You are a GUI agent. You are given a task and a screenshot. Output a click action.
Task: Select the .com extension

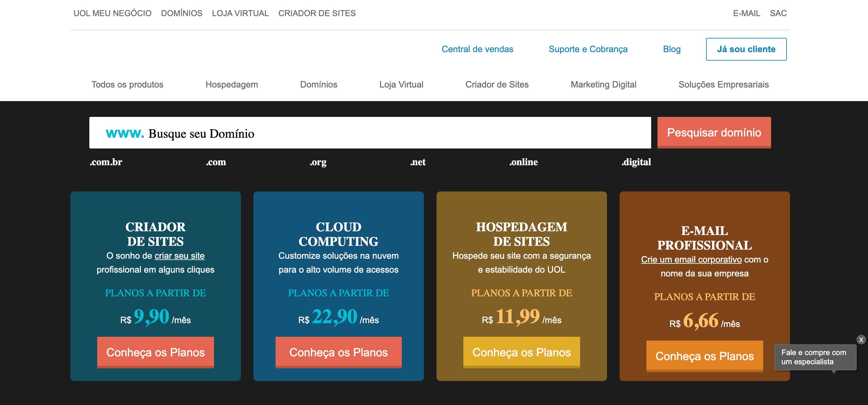(x=216, y=162)
